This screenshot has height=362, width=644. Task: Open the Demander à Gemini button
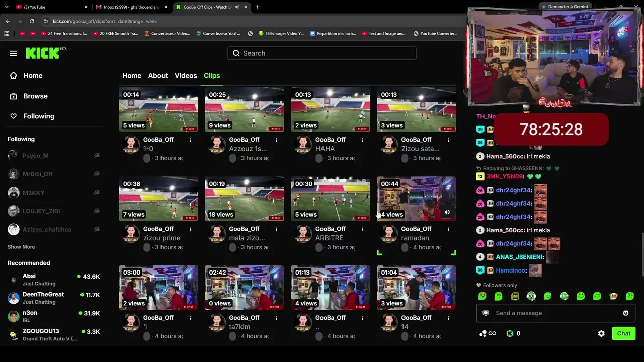click(x=564, y=7)
